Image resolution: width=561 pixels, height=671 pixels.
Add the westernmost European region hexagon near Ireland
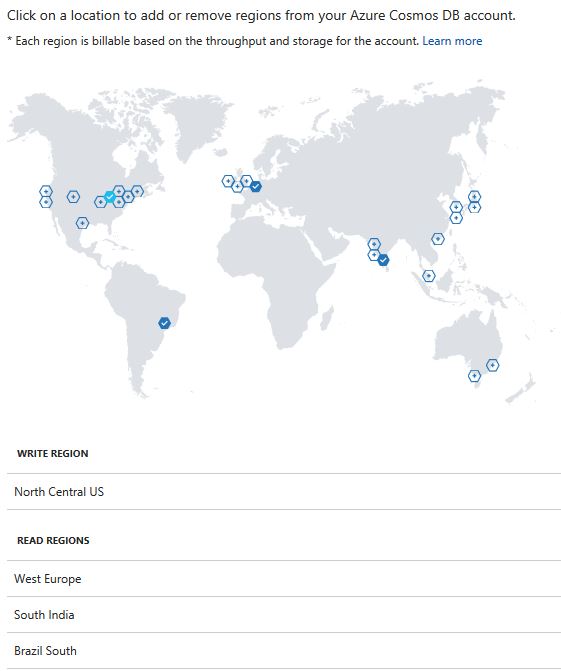point(228,181)
